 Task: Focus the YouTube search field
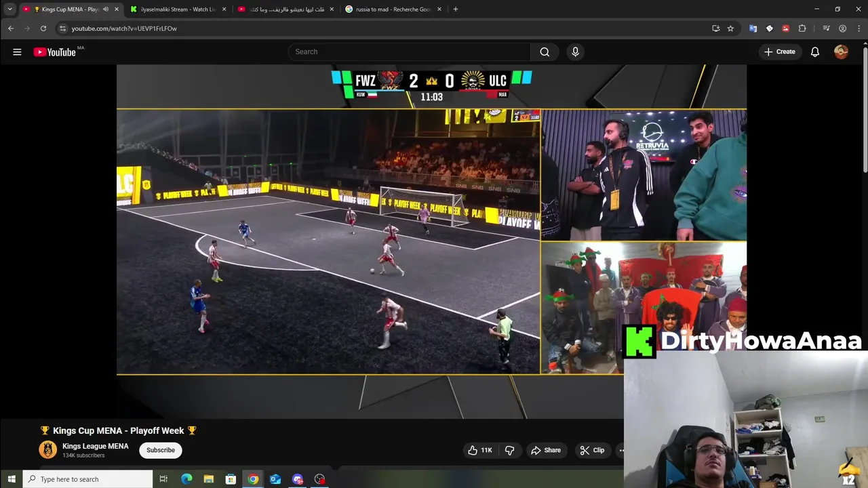(410, 52)
